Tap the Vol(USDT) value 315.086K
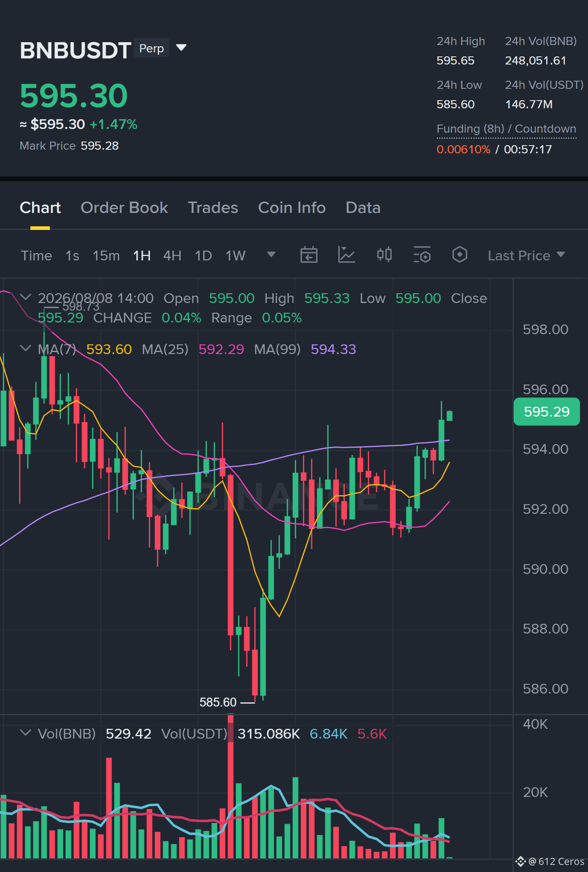 pyautogui.click(x=269, y=734)
